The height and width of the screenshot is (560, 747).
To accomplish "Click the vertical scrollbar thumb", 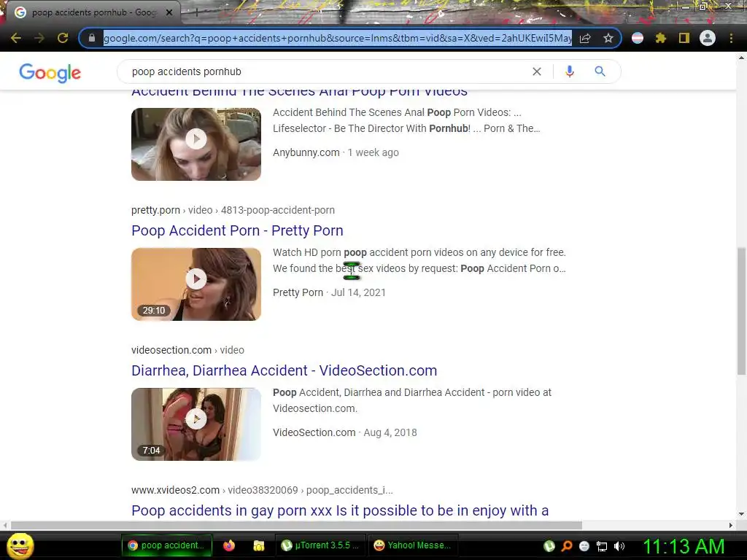I will pos(741,311).
